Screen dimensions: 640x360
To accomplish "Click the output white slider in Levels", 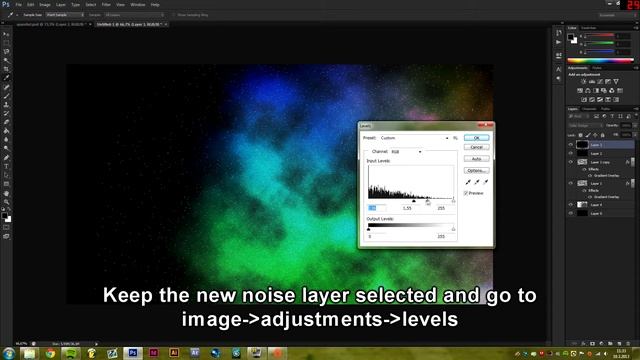I will coord(453,229).
